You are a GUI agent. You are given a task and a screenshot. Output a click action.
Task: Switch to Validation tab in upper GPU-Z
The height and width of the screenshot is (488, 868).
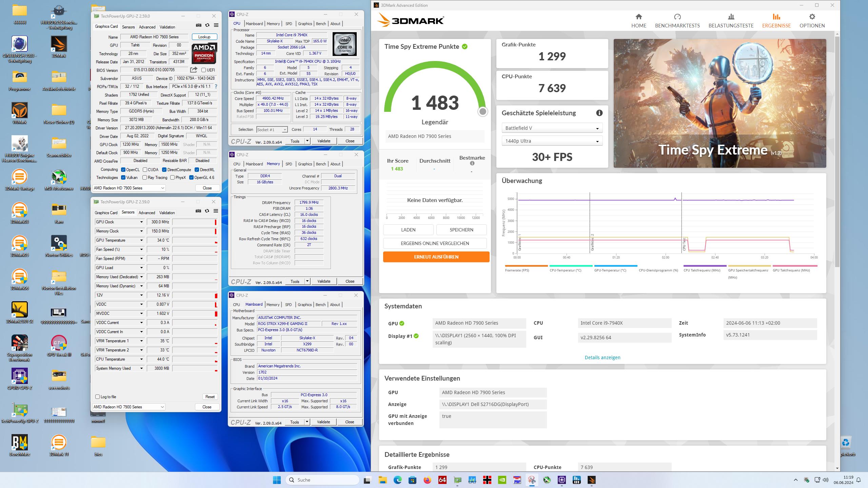click(x=167, y=27)
